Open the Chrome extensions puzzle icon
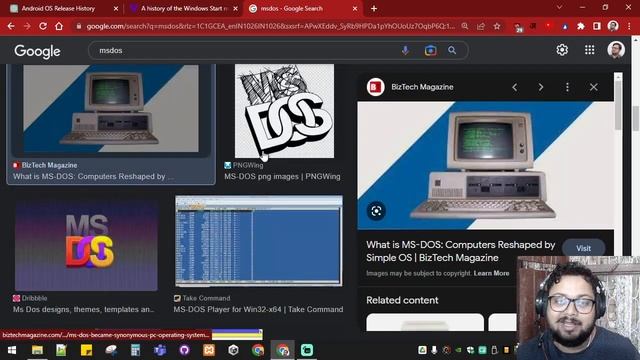The image size is (640, 360). tap(581, 26)
